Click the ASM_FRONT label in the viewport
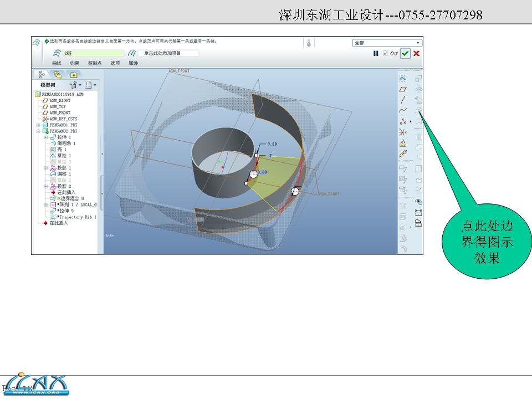532x399 pixels. click(179, 71)
